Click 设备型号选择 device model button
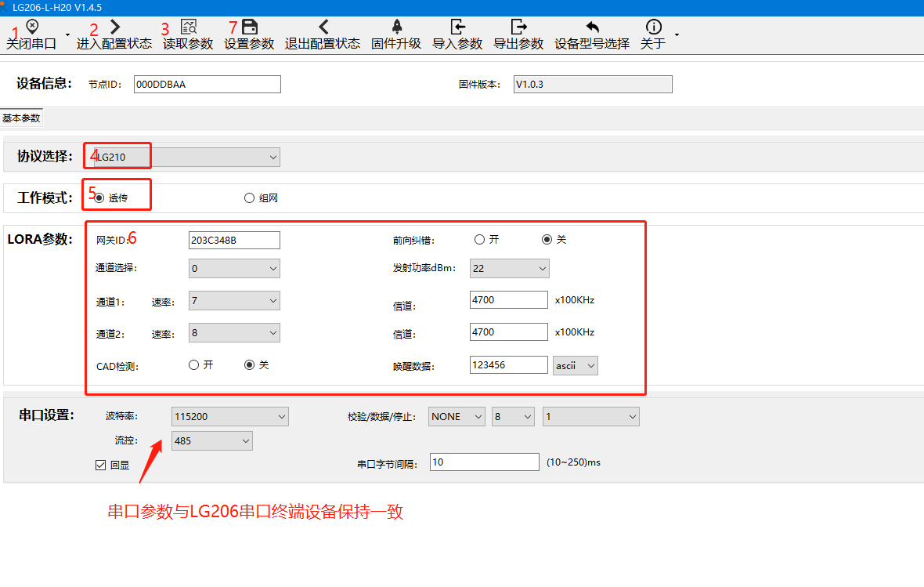Viewport: 924px width, 587px height. click(x=592, y=35)
